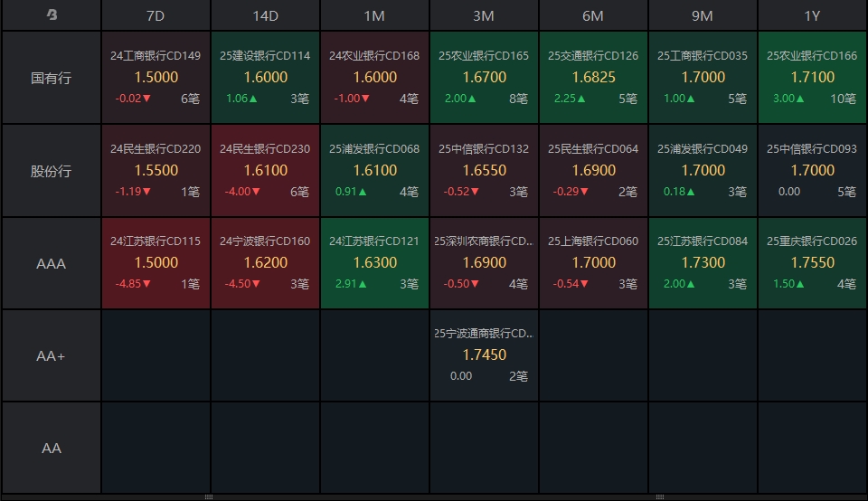
Task: Click the 10笔 trade count under 25农业银行CD166
Action: click(x=843, y=99)
